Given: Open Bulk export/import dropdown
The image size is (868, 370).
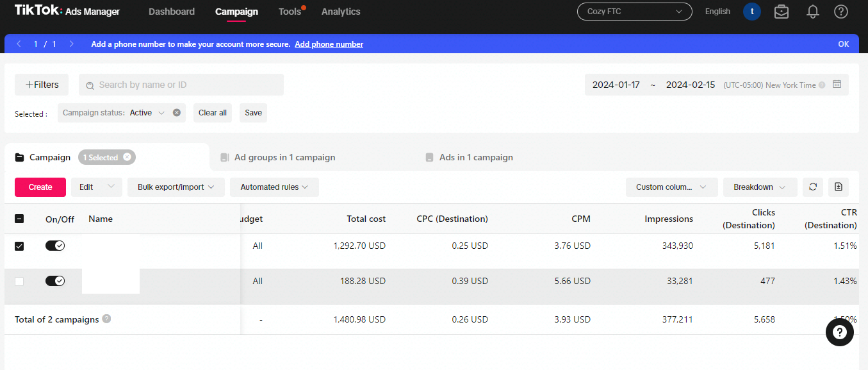Looking at the screenshot, I should pyautogui.click(x=176, y=187).
